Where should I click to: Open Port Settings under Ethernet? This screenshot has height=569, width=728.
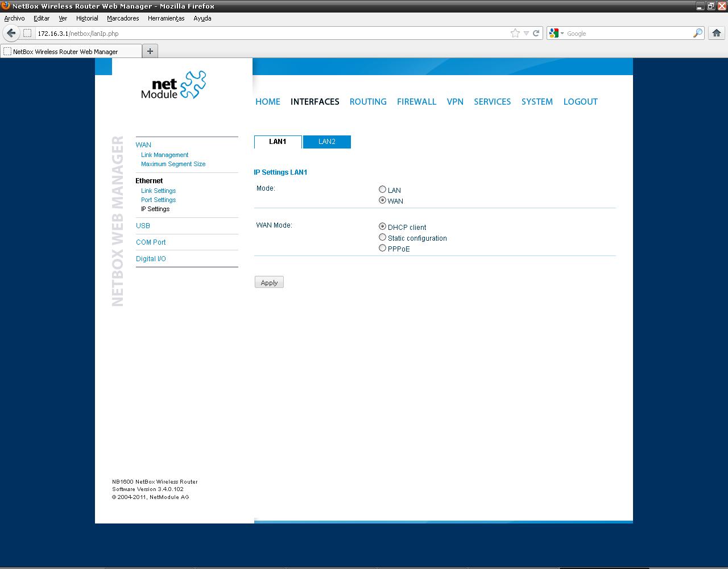pyautogui.click(x=158, y=200)
